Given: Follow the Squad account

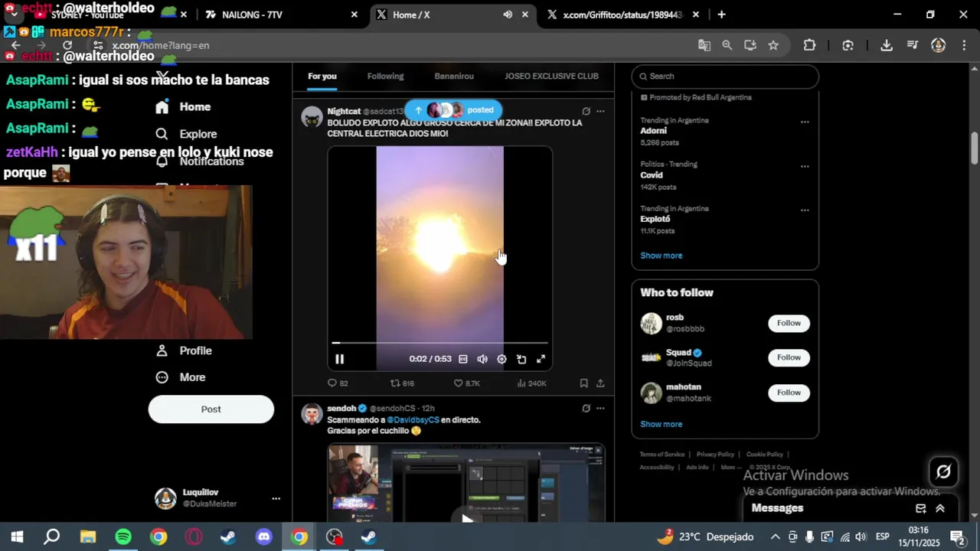Looking at the screenshot, I should click(x=789, y=357).
